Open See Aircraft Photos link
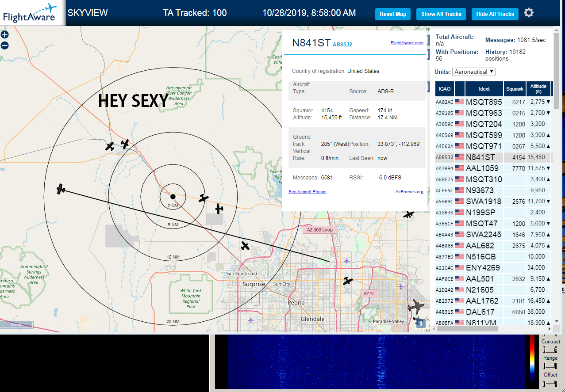 click(x=307, y=192)
